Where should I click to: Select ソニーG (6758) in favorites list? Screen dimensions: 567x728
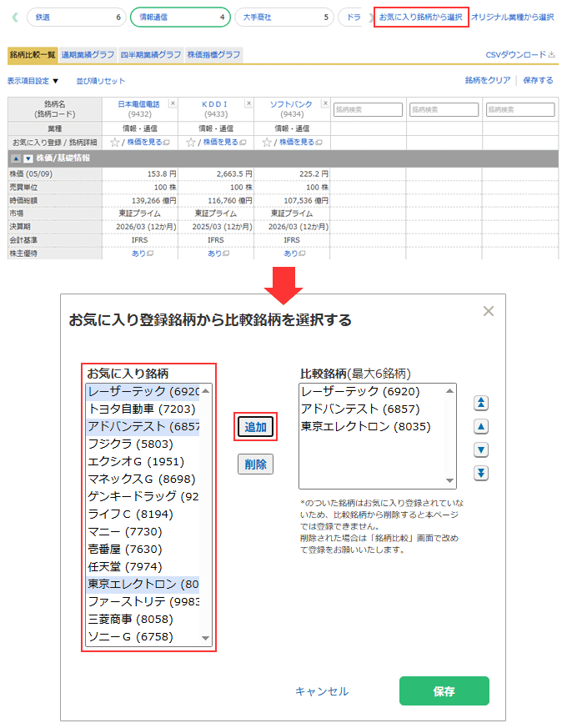pyautogui.click(x=143, y=636)
